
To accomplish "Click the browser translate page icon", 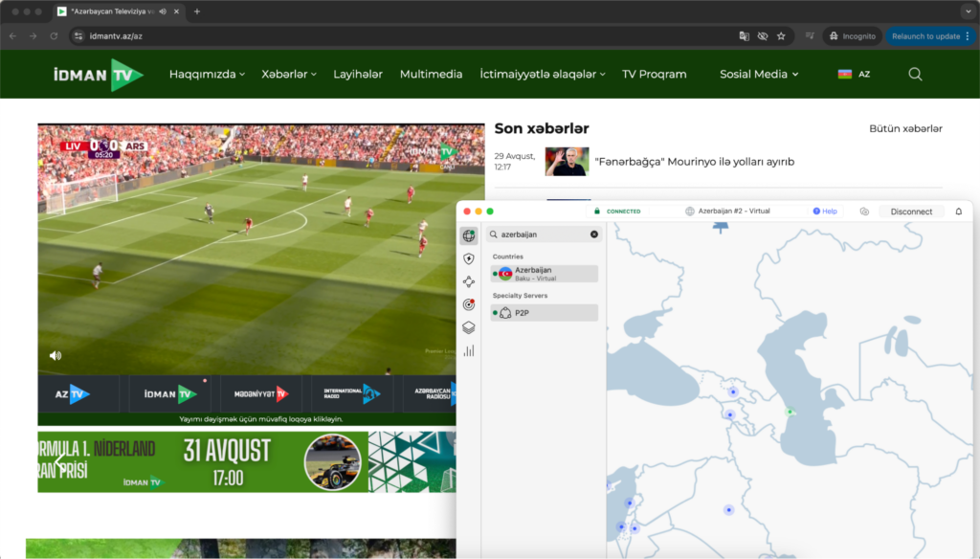I will pyautogui.click(x=744, y=36).
